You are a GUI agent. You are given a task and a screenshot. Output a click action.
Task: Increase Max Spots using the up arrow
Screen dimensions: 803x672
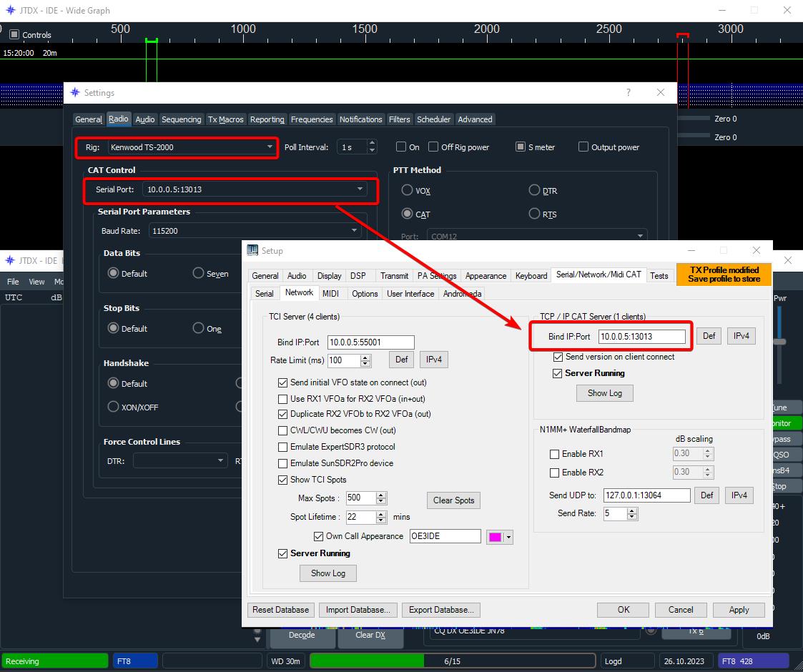click(x=381, y=495)
